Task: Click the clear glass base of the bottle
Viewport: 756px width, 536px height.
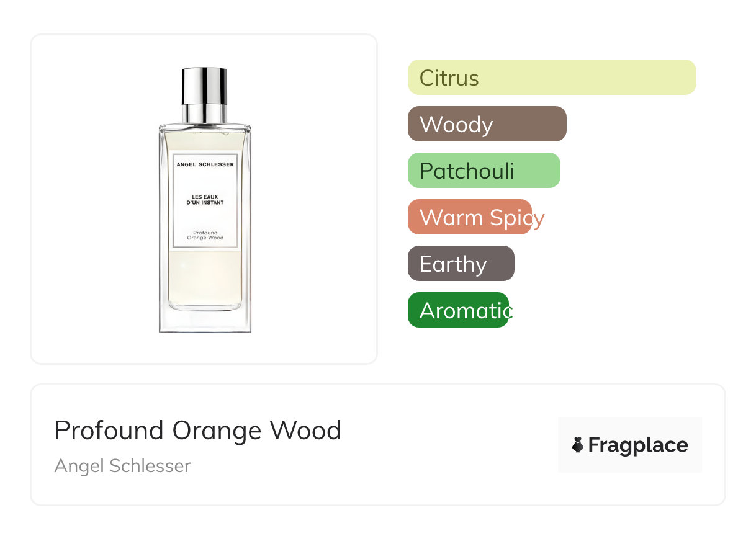Action: coord(205,321)
